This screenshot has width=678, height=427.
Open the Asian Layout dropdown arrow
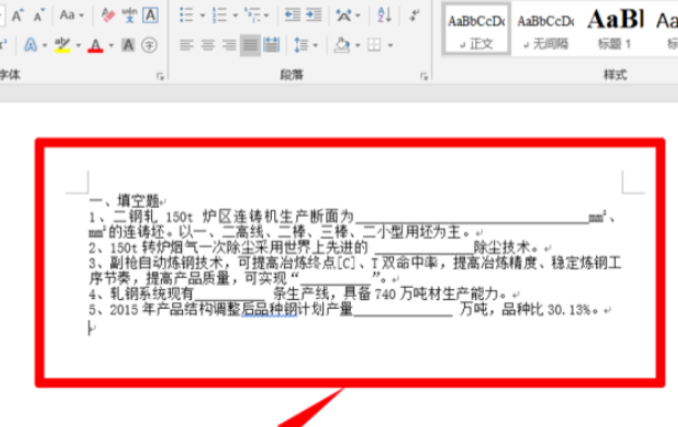point(358,16)
